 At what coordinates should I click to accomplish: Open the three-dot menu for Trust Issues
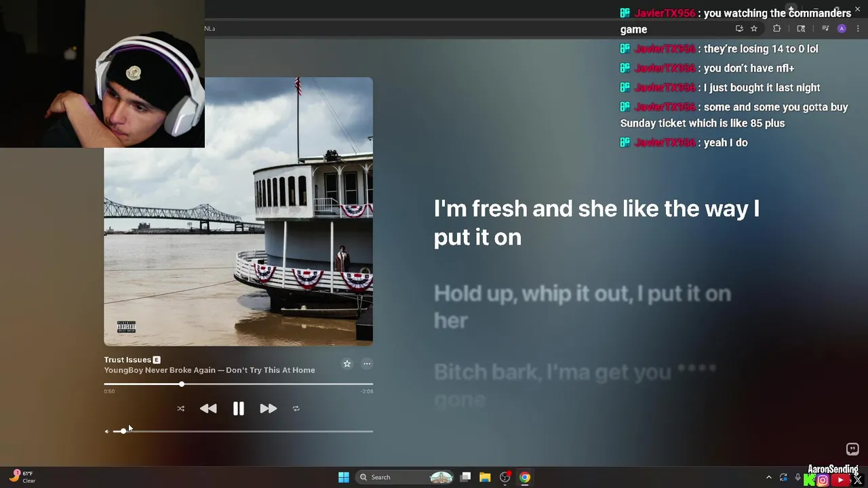[x=367, y=364]
